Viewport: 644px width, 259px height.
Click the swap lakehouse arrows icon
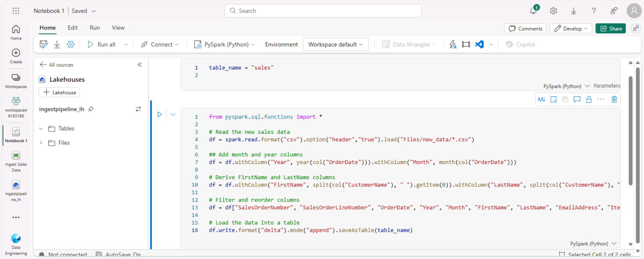coord(138,109)
